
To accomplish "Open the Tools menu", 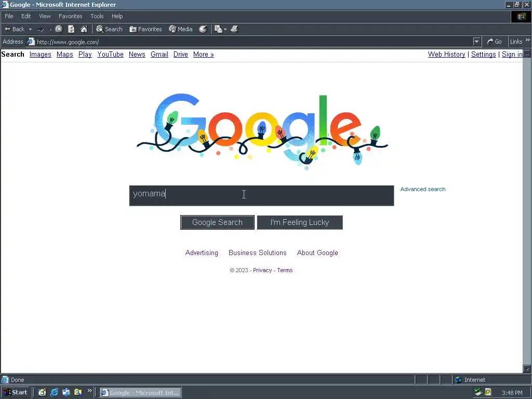I will tap(97, 16).
